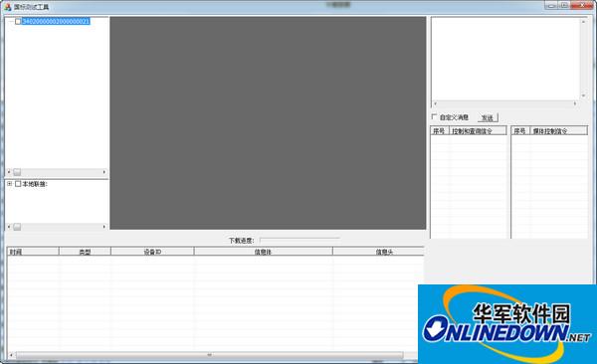597x364 pixels.
Task: Click the 设备ID column header
Action: (152, 252)
